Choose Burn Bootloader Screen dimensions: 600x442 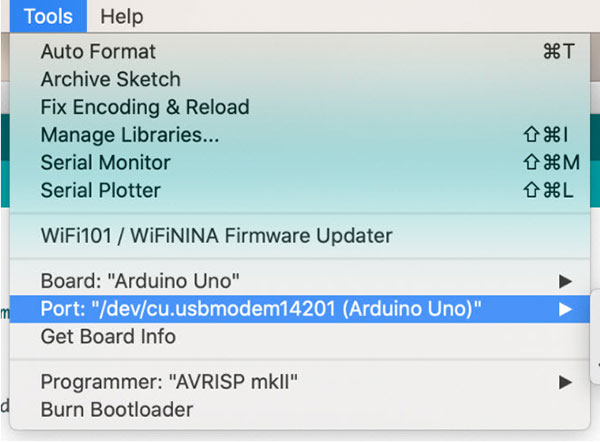[x=116, y=409]
